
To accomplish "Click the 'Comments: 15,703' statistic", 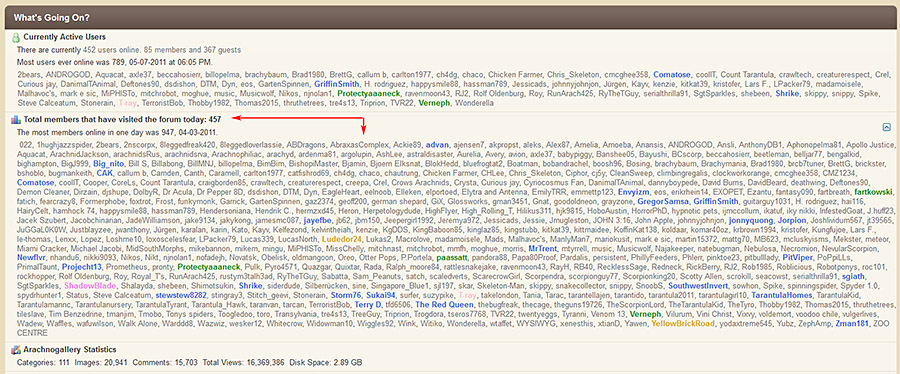I will click(x=165, y=363).
